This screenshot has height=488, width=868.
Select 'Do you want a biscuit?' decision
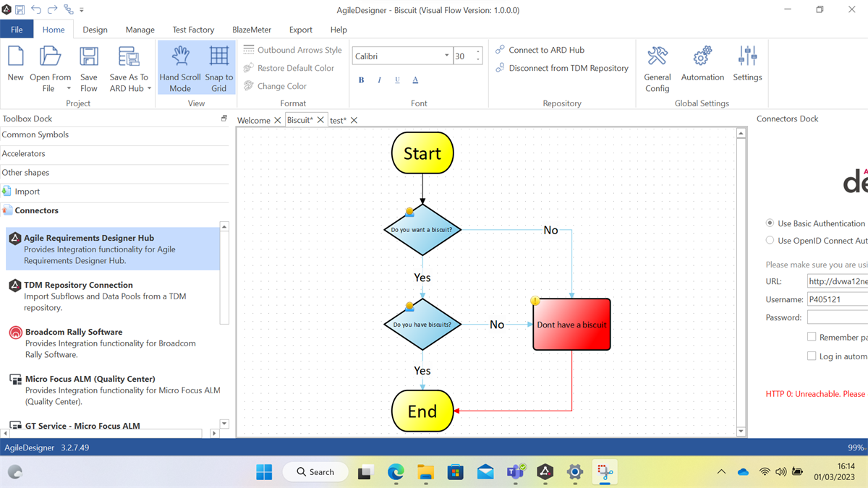(422, 230)
